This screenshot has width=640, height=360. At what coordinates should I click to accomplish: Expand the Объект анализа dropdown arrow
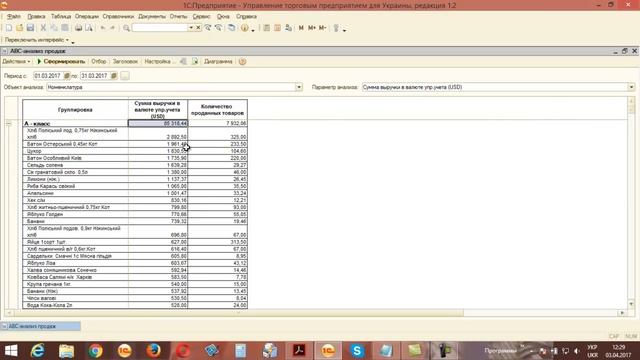point(299,87)
